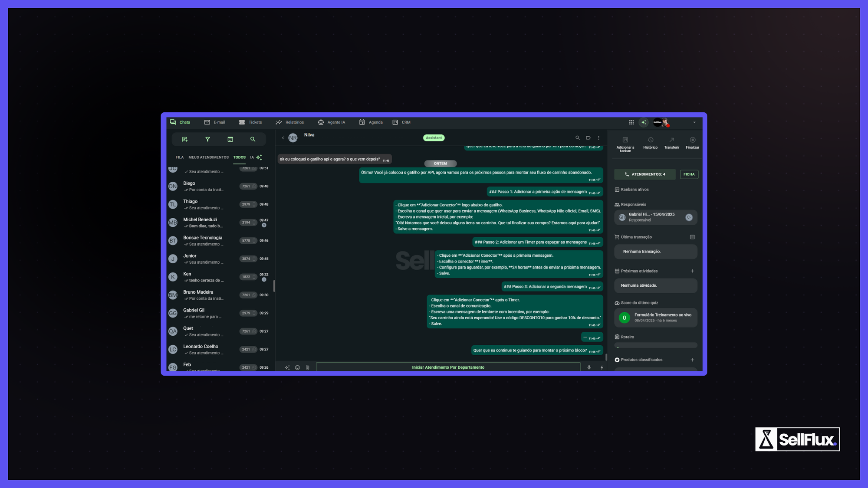Open the Relatórios reports view
The image size is (868, 488).
click(x=290, y=122)
